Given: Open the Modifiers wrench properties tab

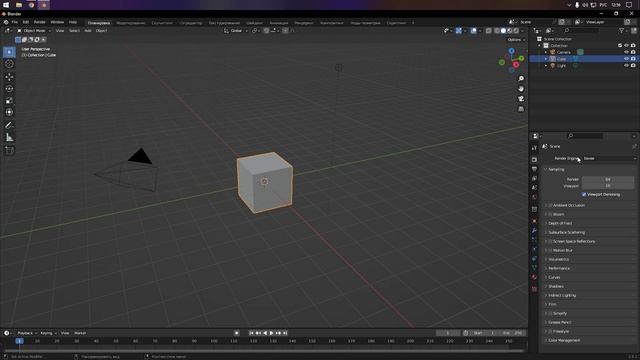Looking at the screenshot, I should tap(534, 231).
